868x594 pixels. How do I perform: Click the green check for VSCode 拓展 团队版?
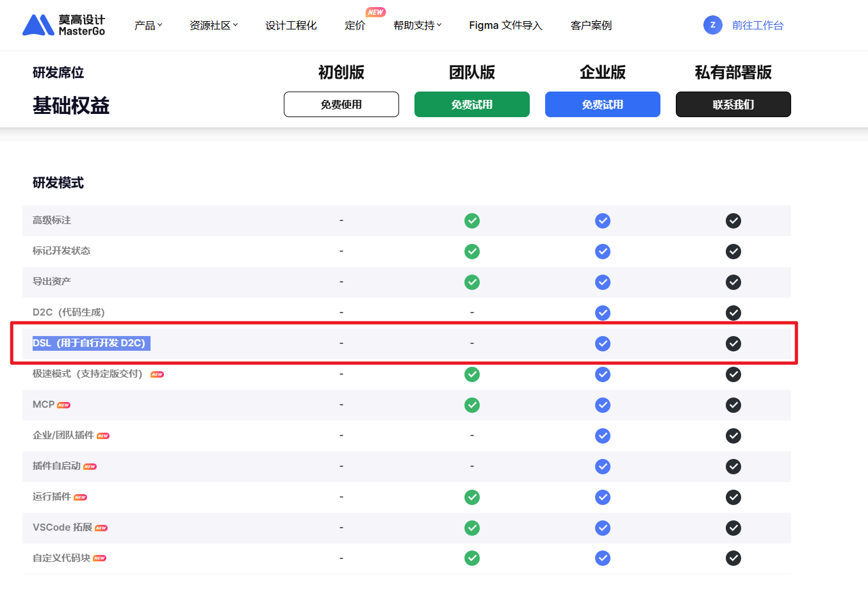tap(472, 528)
